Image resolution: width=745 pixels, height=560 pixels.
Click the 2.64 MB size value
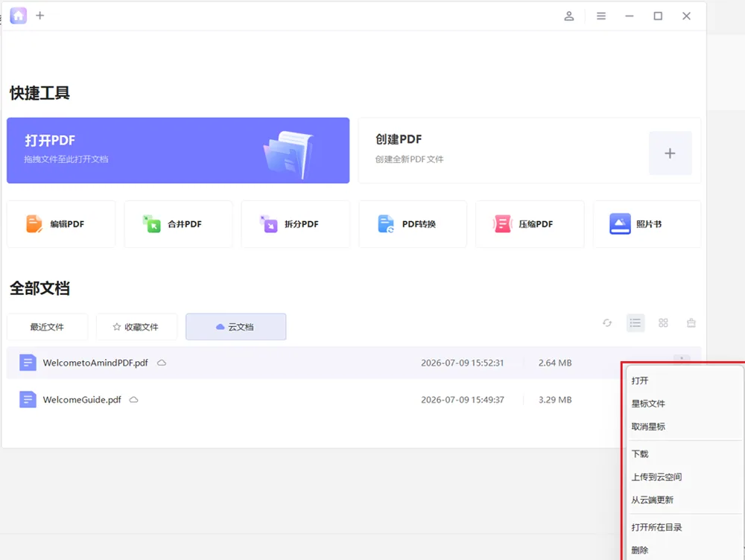click(555, 363)
